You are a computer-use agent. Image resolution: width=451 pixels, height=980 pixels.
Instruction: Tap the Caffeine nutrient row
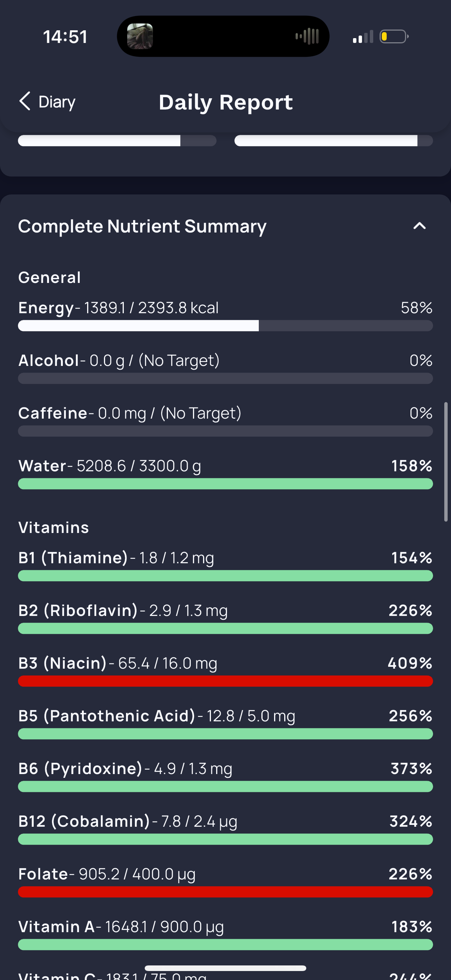(225, 421)
